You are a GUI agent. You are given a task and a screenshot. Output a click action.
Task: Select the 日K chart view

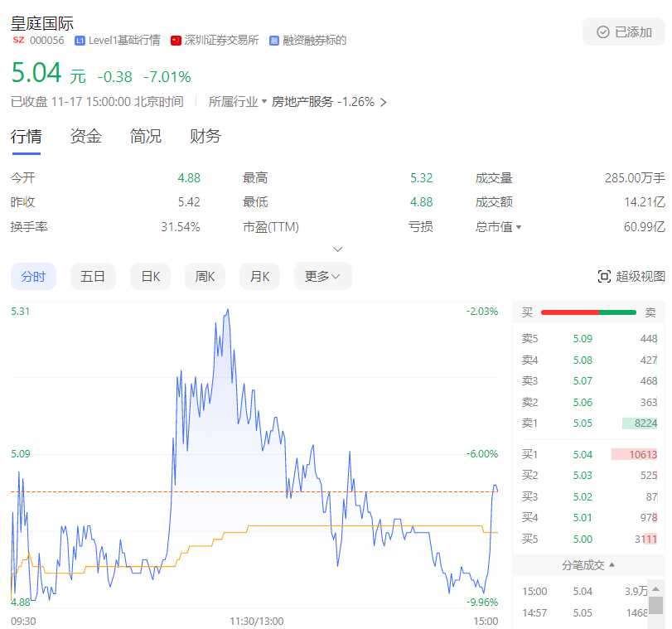click(x=150, y=277)
